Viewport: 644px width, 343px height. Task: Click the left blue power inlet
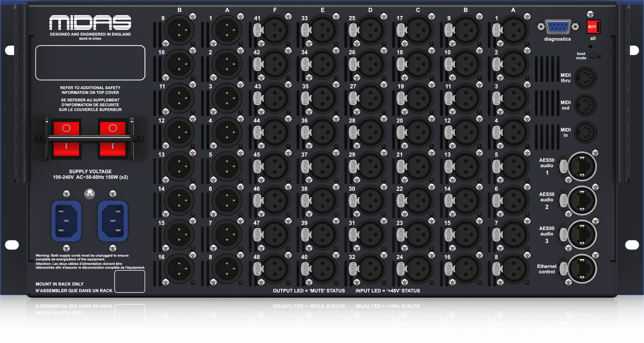click(66, 221)
